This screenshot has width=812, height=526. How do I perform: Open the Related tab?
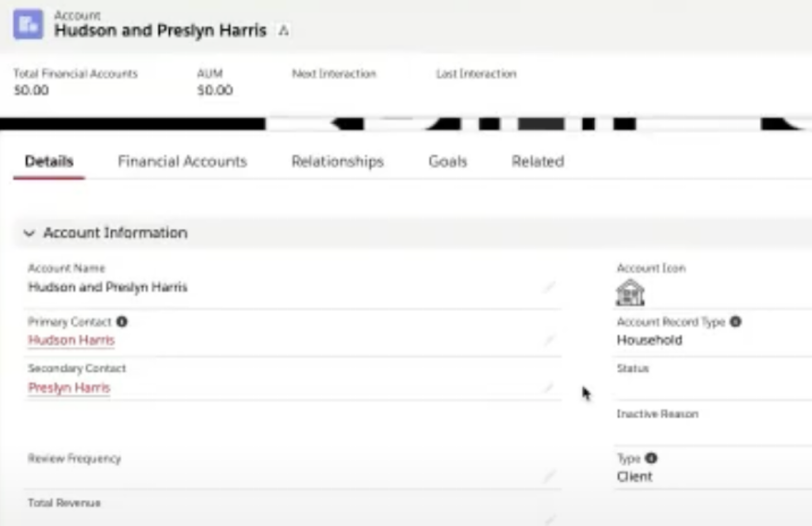point(537,161)
